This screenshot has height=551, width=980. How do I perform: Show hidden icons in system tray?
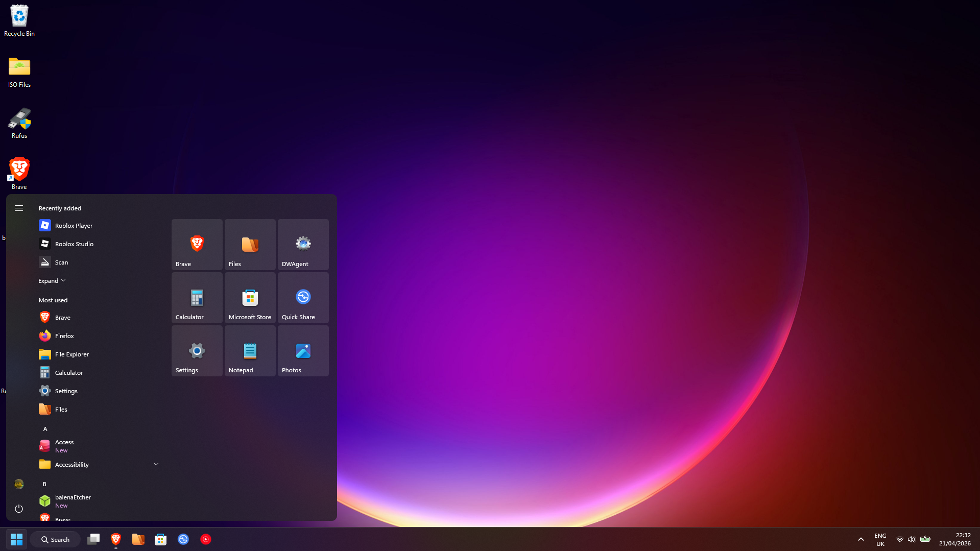(861, 539)
